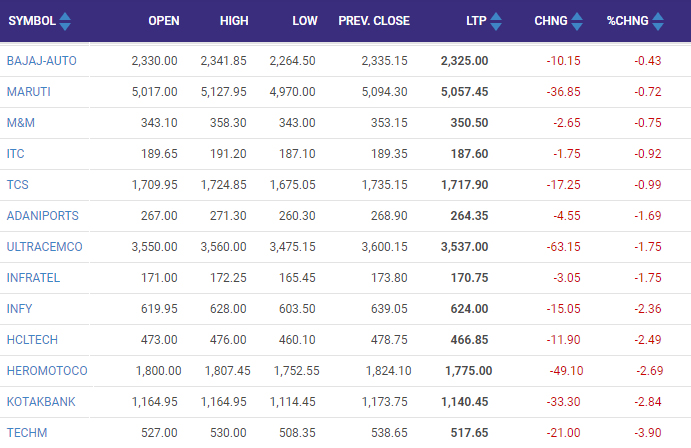Open ULTRACEMCO symbol link
This screenshot has width=691, height=448.
[x=45, y=247]
